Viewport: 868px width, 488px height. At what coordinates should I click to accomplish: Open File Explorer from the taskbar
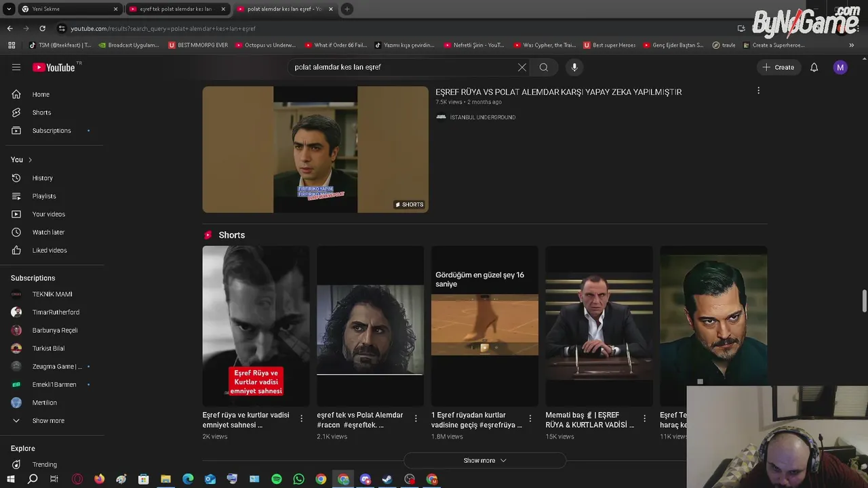pyautogui.click(x=165, y=479)
